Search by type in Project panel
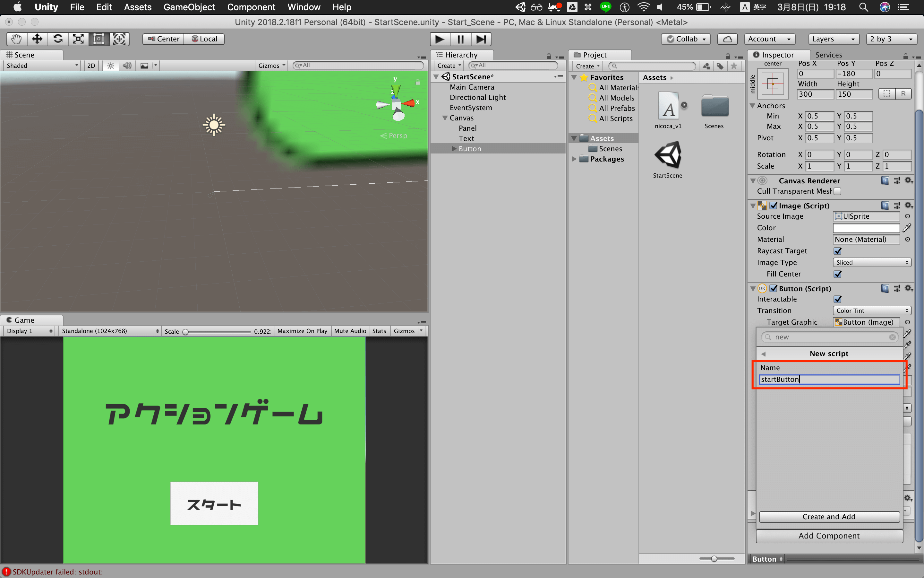Viewport: 924px width, 578px height. [x=706, y=66]
